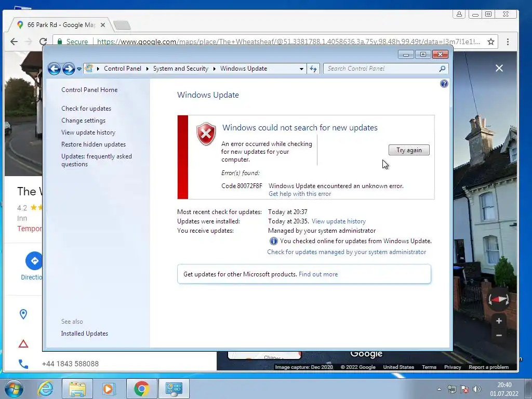Click phone number +44 1843 588088
Image resolution: width=532 pixels, height=399 pixels.
tap(70, 364)
